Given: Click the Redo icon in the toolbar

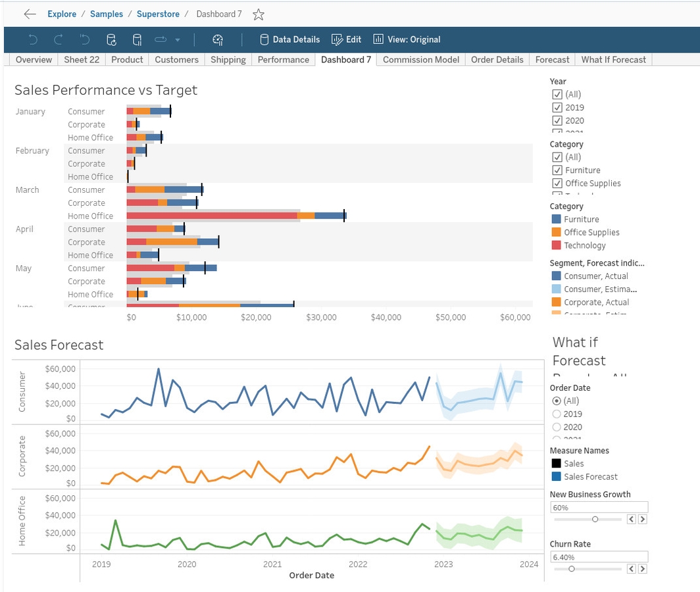Looking at the screenshot, I should click(58, 39).
